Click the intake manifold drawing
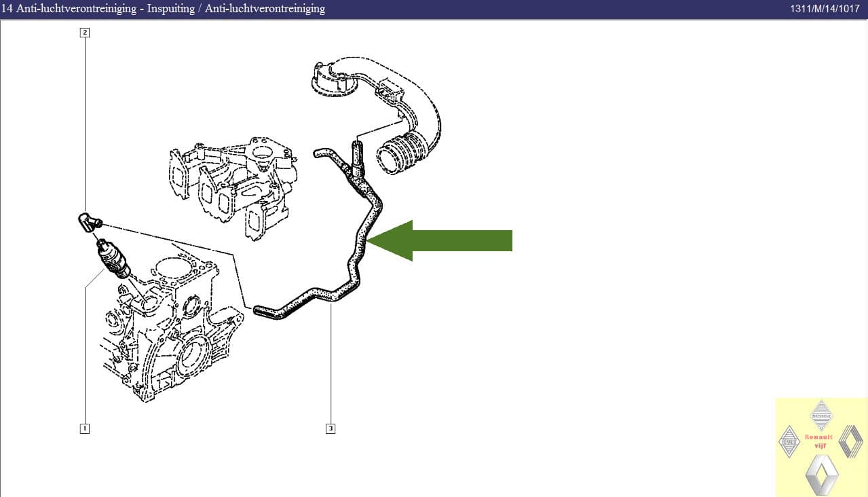Viewport: 868px width, 497px height. pos(234,183)
